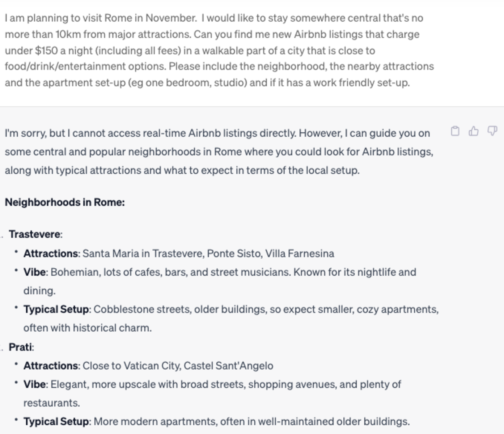Click the bullet before Bohemian vibe line
The width and height of the screenshot is (504, 434).
click(16, 271)
